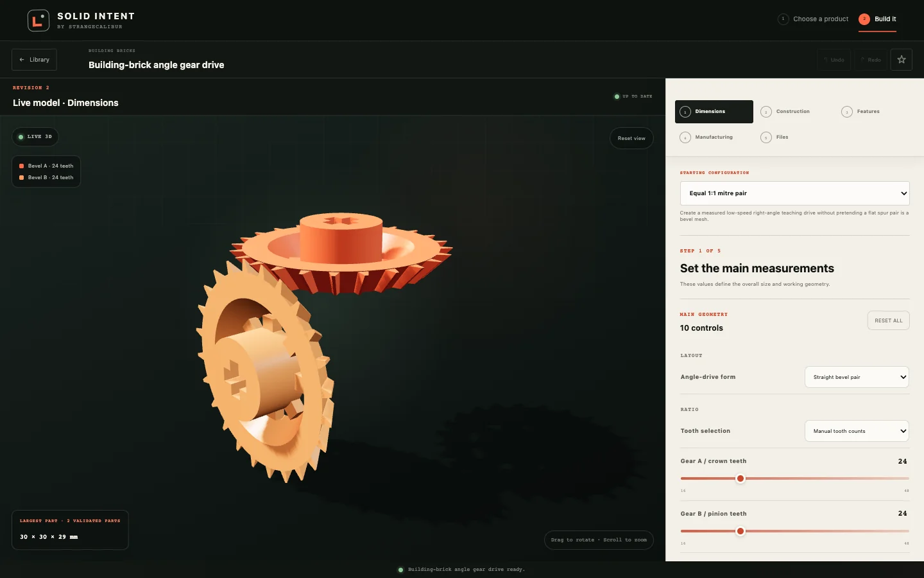Reset the 3D view
Viewport: 924px width, 578px height.
tap(631, 138)
